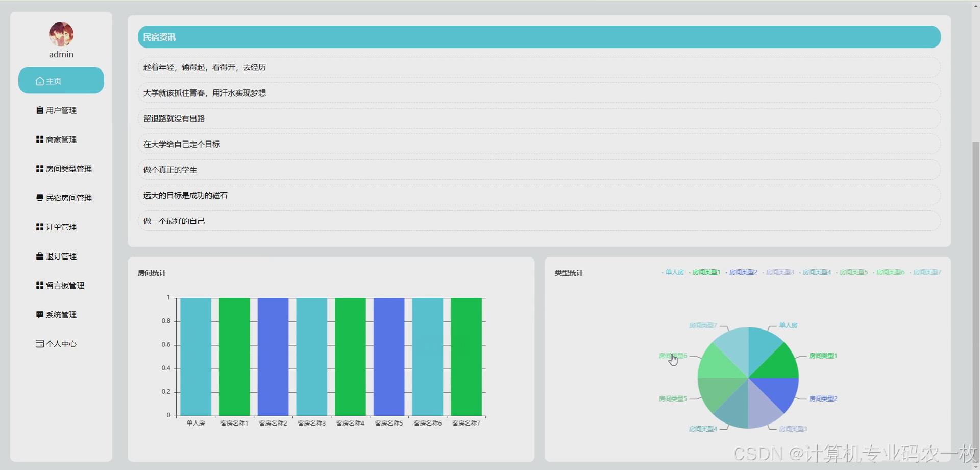Toggle the 房间类型1 legend entry
The image size is (980, 470).
coord(704,272)
